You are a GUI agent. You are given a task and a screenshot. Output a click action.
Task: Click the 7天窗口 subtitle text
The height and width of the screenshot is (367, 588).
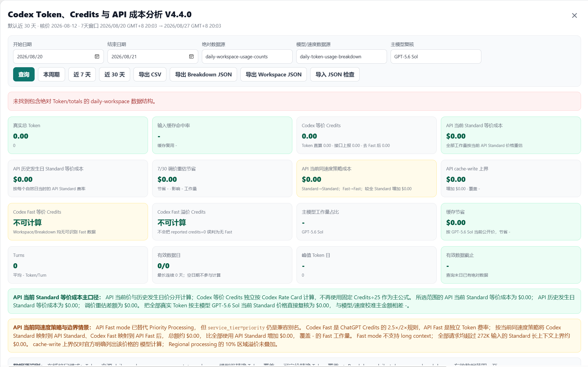point(151,26)
